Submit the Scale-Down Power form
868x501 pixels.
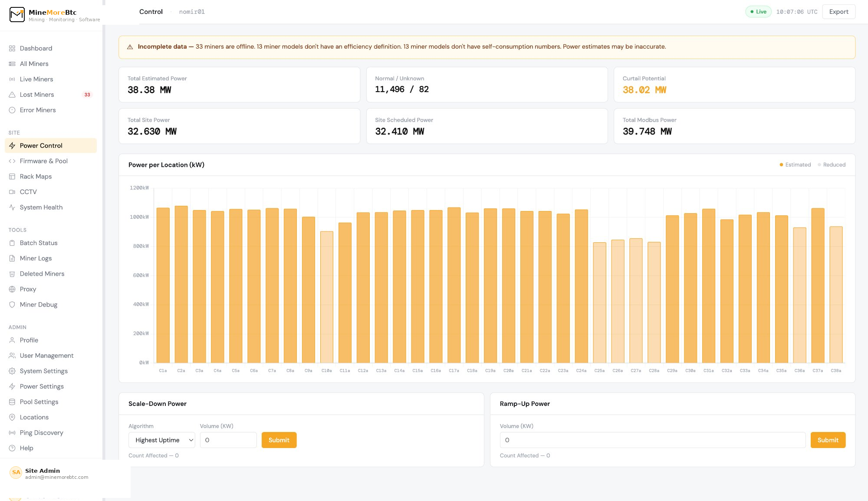point(279,440)
